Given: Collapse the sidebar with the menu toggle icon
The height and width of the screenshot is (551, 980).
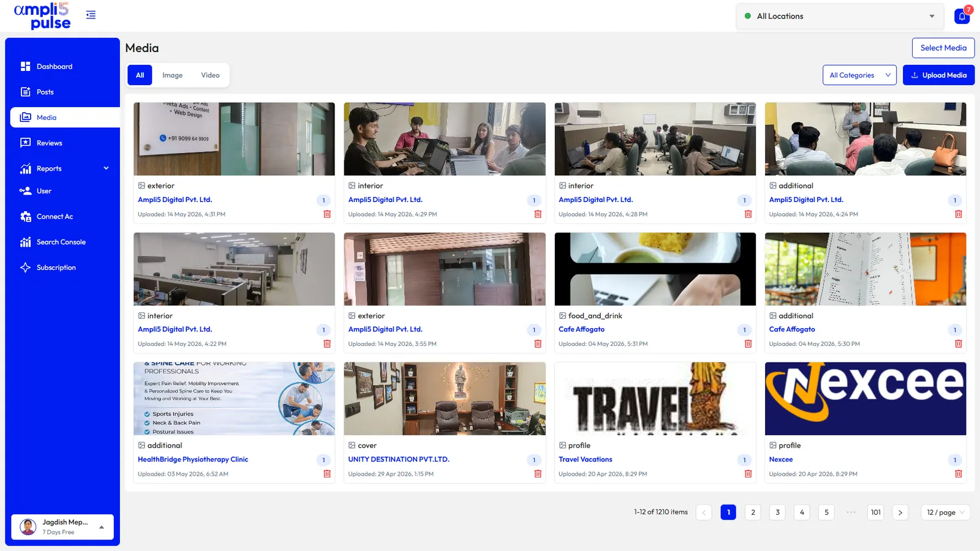Looking at the screenshot, I should click(91, 15).
